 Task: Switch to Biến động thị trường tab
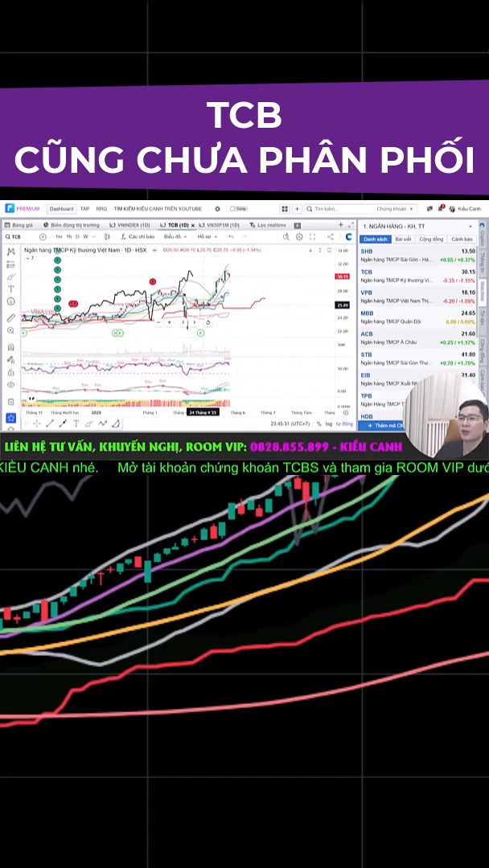tap(72, 225)
